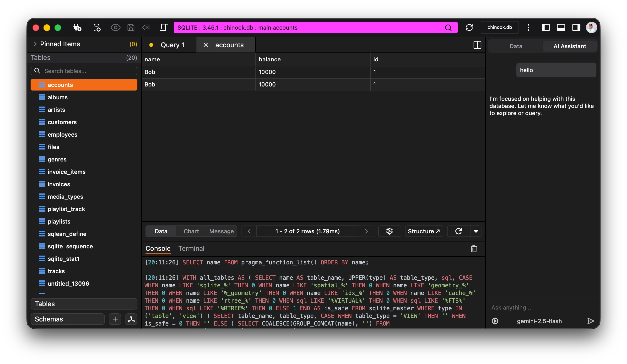This screenshot has height=364, width=627.
Task: Click the refresh connection icon near chinook.db
Action: (x=469, y=27)
